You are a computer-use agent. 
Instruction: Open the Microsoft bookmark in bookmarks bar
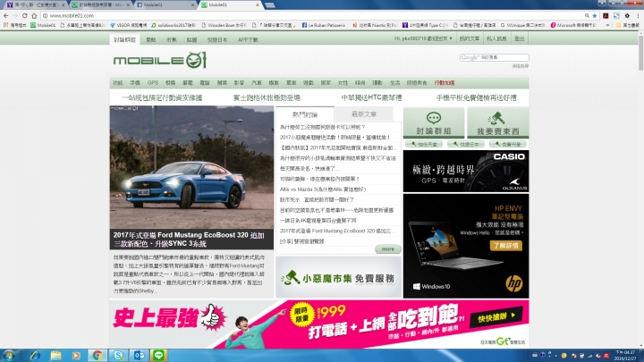[573, 25]
